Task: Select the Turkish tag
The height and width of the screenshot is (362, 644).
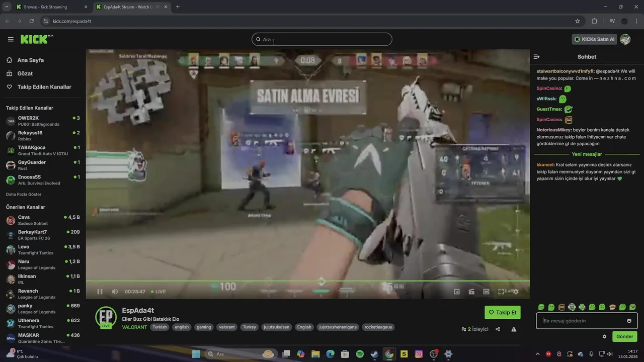Action: point(159,327)
